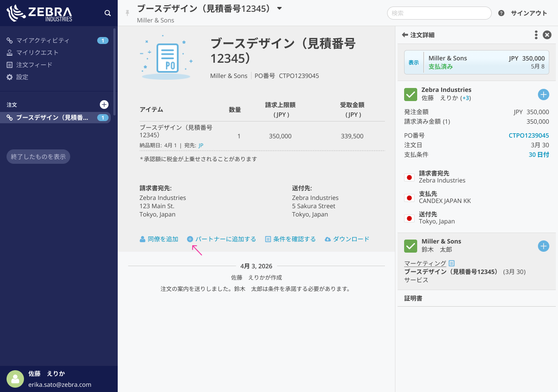The width and height of the screenshot is (558, 392).
Task: Open マイリクエスト in the sidebar
Action: click(x=37, y=53)
